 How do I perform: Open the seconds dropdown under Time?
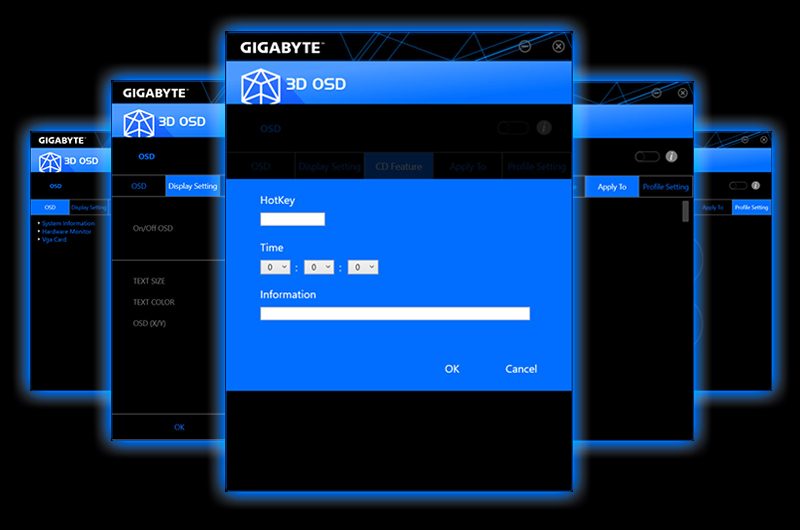363,267
